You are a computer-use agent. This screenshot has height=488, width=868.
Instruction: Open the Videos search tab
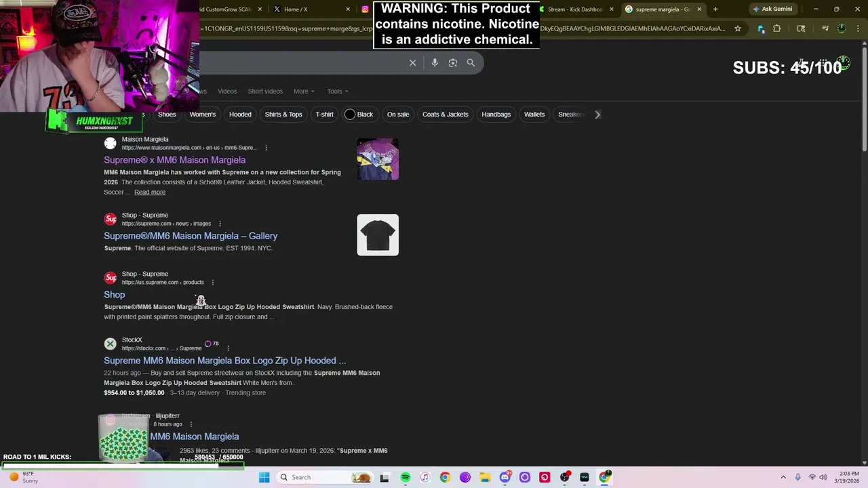[x=227, y=91]
